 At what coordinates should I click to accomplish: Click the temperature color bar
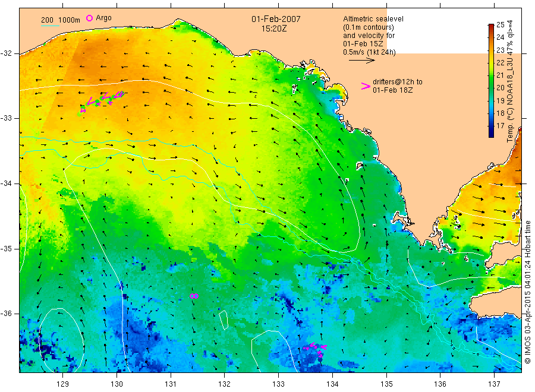click(x=491, y=80)
